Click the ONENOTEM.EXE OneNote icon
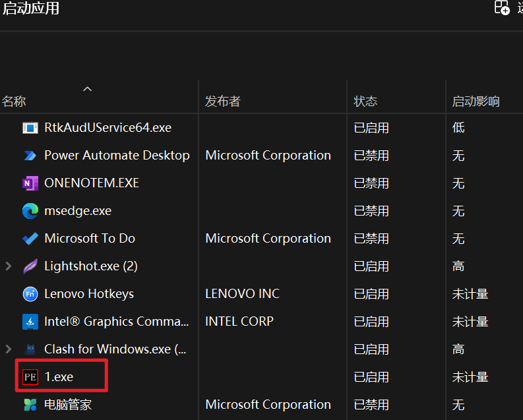 point(30,183)
